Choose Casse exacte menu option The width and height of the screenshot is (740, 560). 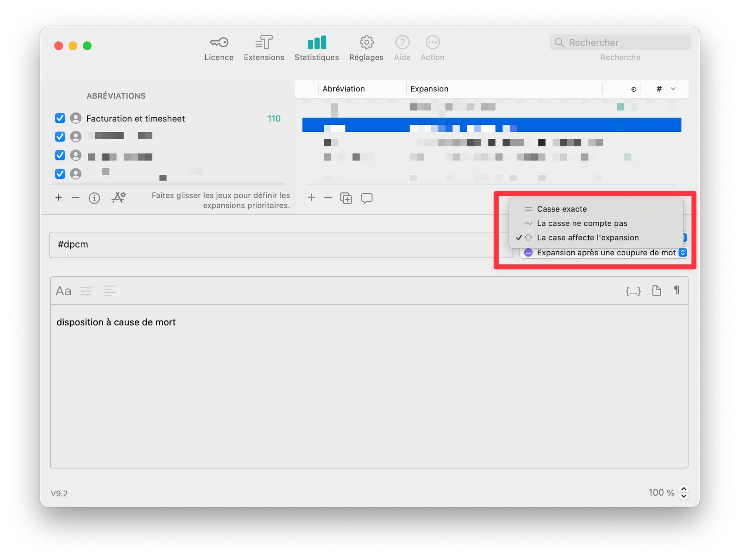tap(562, 209)
